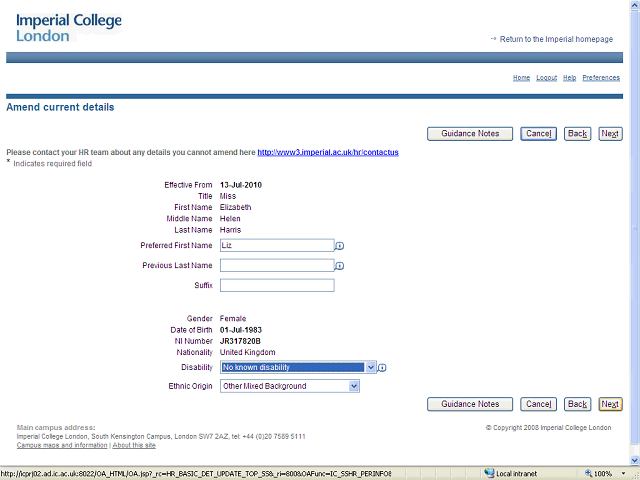The height and width of the screenshot is (480, 640).
Task: Go to the Home link in header
Action: [x=521, y=77]
